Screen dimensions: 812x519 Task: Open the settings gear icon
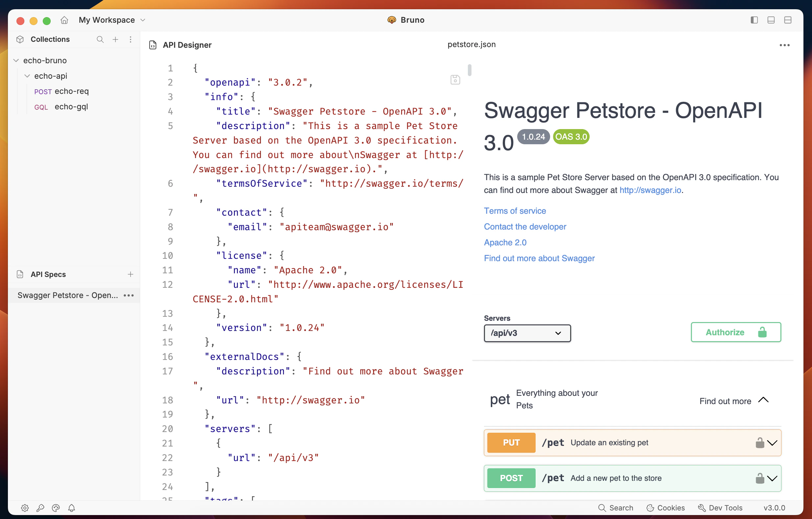point(25,508)
